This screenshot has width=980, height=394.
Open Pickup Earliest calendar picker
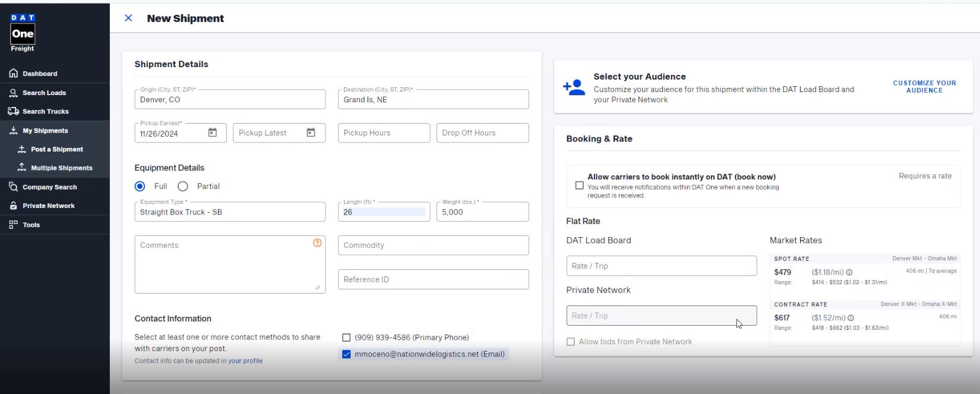pyautogui.click(x=213, y=133)
